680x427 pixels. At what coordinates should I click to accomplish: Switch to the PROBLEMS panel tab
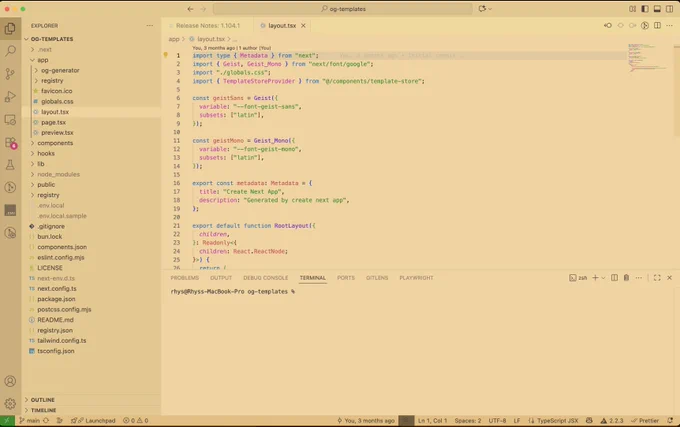coord(185,278)
